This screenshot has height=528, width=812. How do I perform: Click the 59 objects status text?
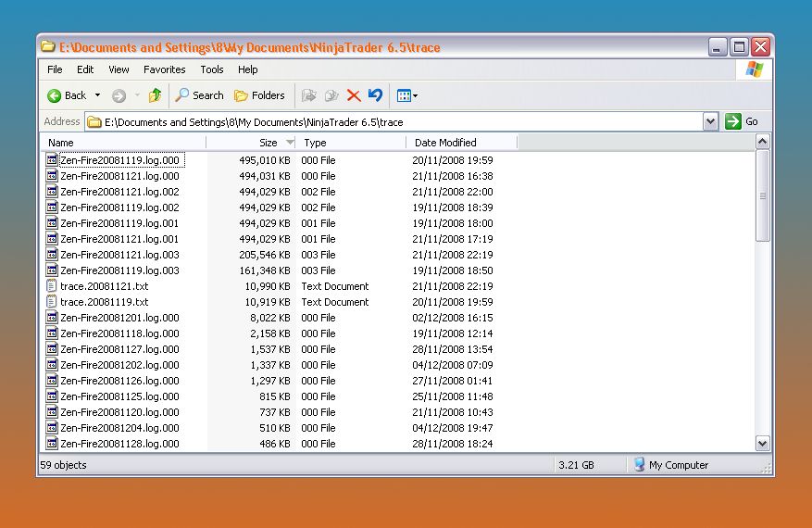click(x=63, y=465)
